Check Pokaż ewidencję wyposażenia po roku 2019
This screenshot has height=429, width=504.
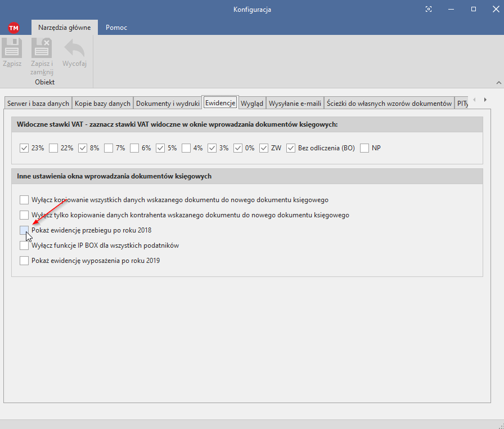(x=24, y=261)
